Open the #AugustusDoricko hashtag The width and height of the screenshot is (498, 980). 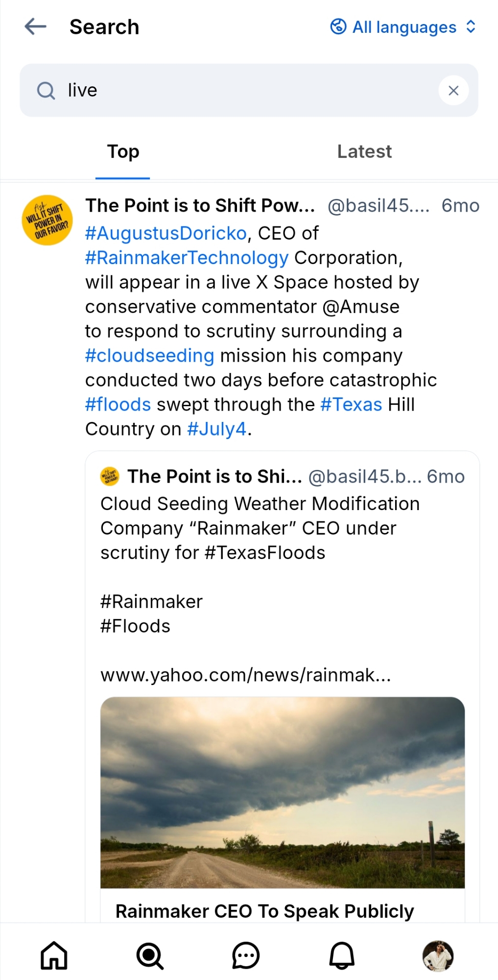(166, 233)
